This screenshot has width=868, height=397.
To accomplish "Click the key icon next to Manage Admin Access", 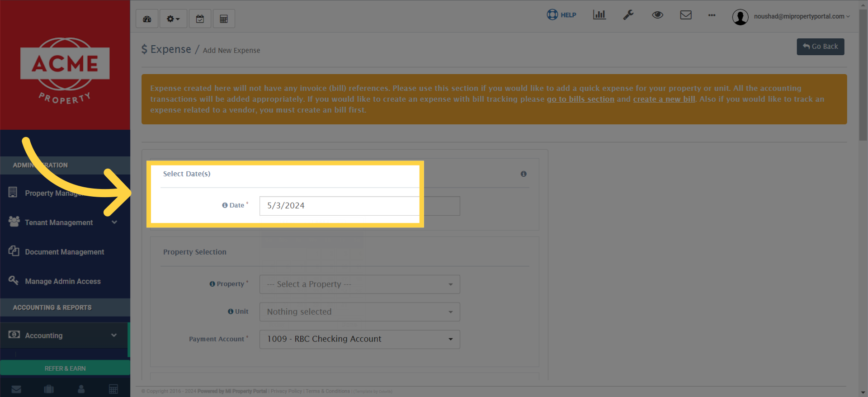I will tap(14, 280).
